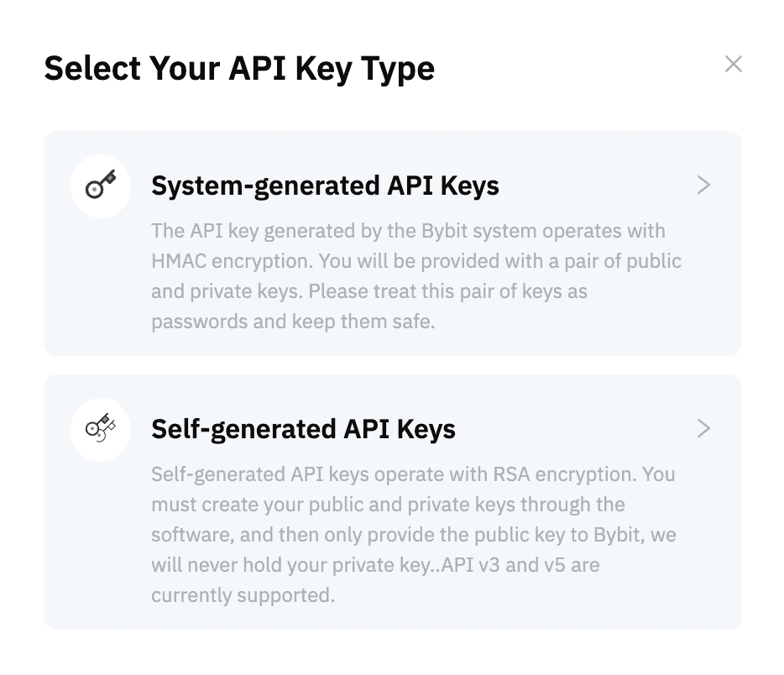Expand the Self-generated API Keys chevron

pos(703,429)
